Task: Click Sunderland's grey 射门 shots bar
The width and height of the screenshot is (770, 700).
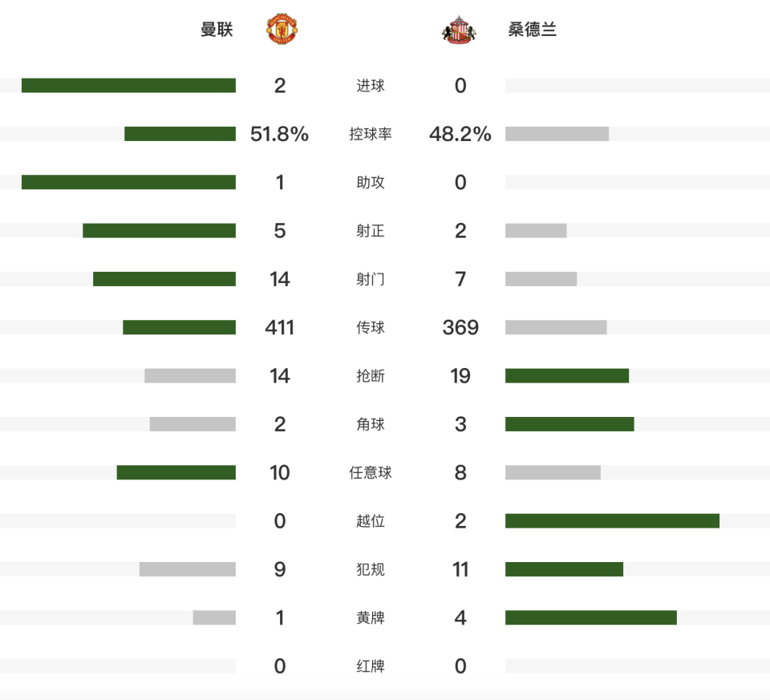Action: [541, 279]
